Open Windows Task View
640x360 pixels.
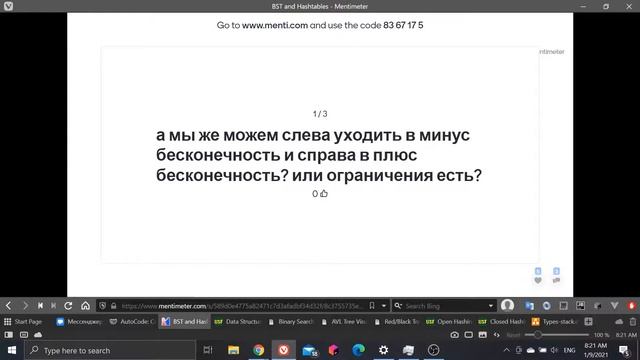click(x=208, y=350)
